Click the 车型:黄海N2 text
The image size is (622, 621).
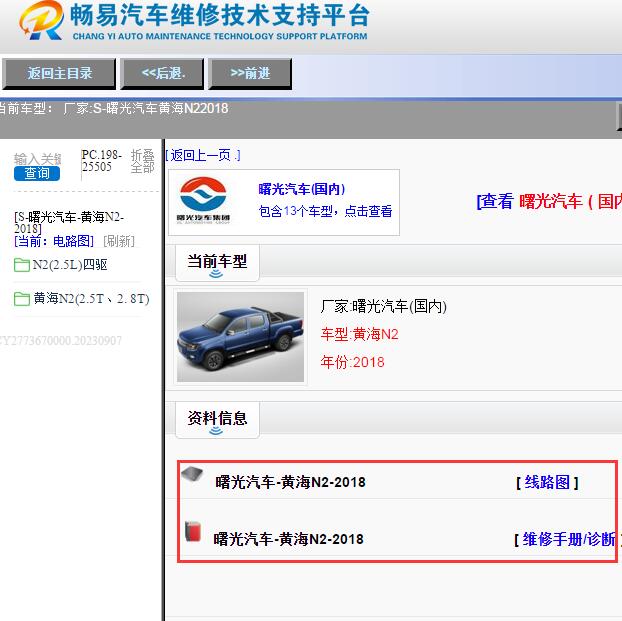pos(359,334)
